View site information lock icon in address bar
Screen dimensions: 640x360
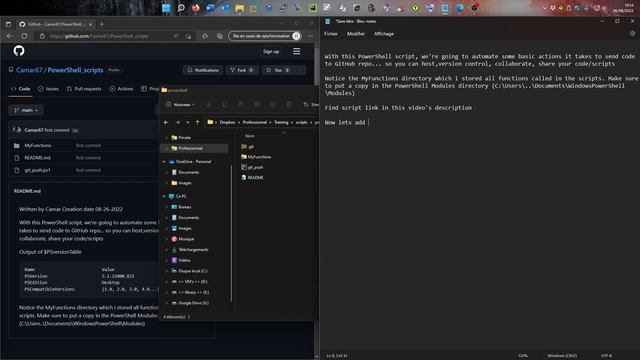(42, 36)
